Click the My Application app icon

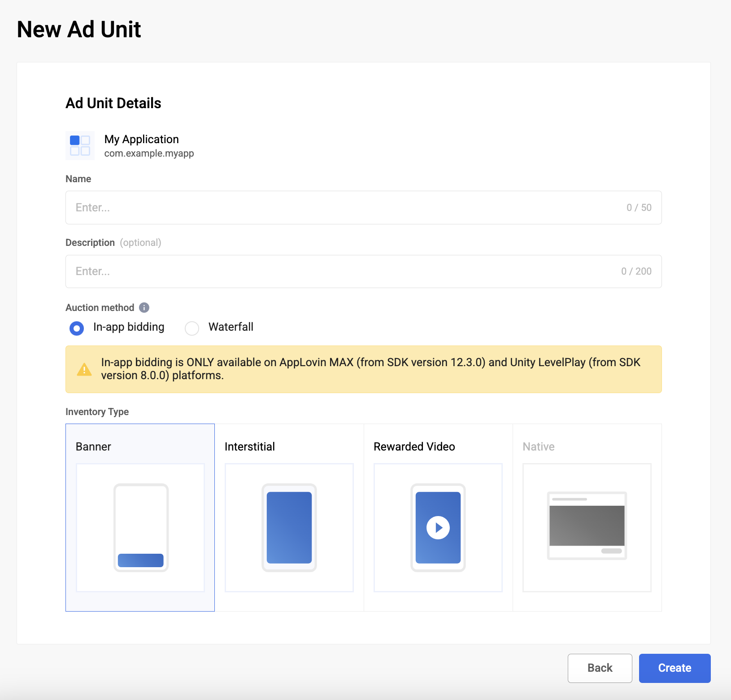(x=80, y=145)
